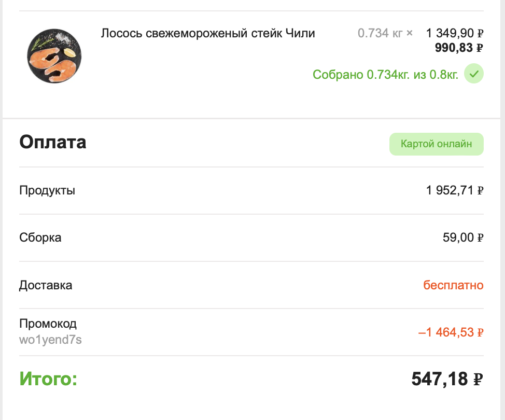This screenshot has height=420, width=505.
Task: Click the green Итого label
Action: [x=48, y=379]
